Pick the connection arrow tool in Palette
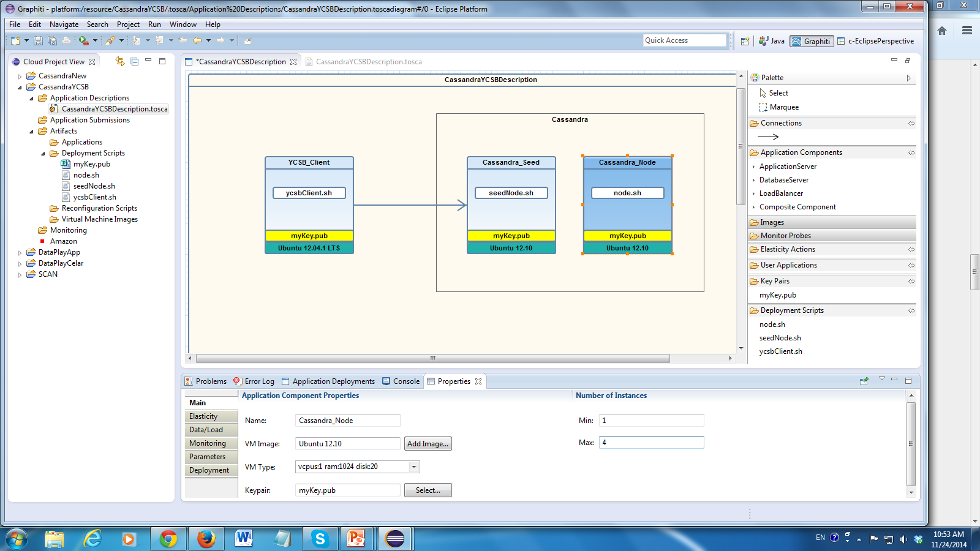Image resolution: width=980 pixels, height=551 pixels. [x=768, y=137]
